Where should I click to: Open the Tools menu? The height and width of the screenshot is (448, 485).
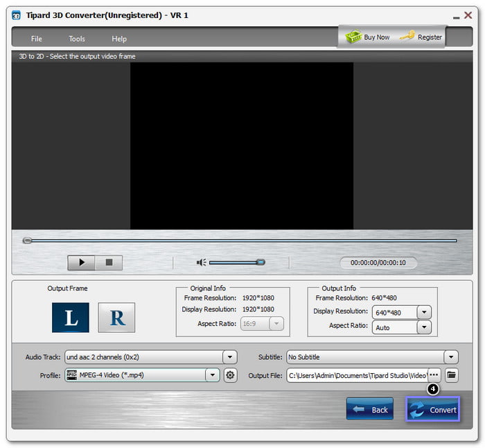click(77, 39)
